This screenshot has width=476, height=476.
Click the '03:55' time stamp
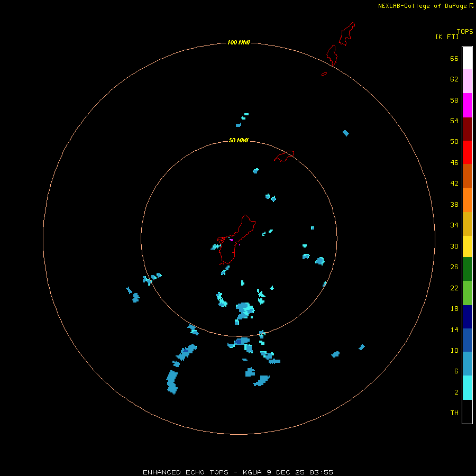pyautogui.click(x=321, y=472)
